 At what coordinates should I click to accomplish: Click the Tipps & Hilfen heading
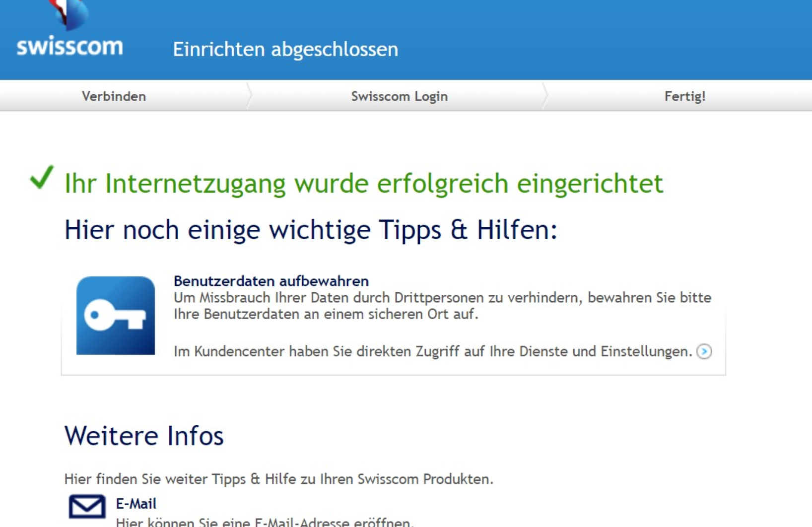311,230
